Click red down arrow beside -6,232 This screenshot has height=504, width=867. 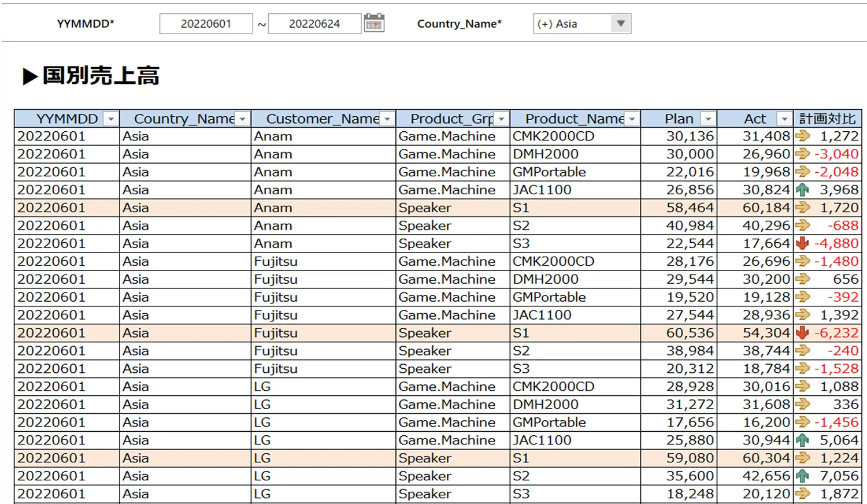pos(802,333)
